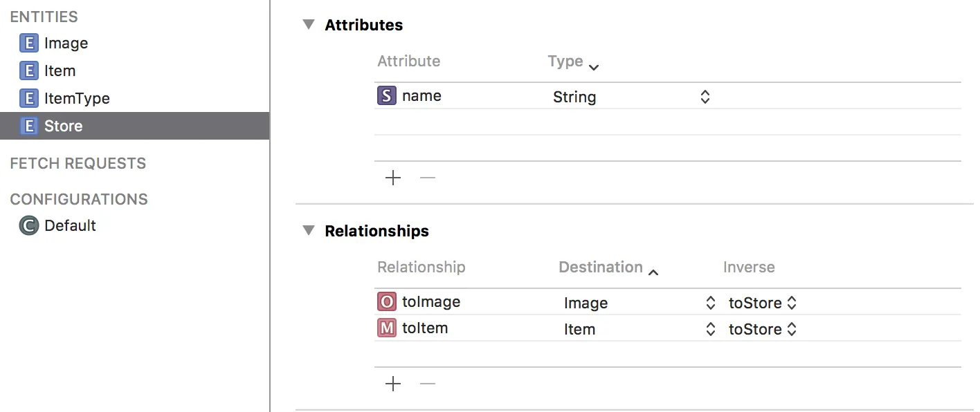Click the Default configuration icon
980x412 pixels.
pos(28,226)
